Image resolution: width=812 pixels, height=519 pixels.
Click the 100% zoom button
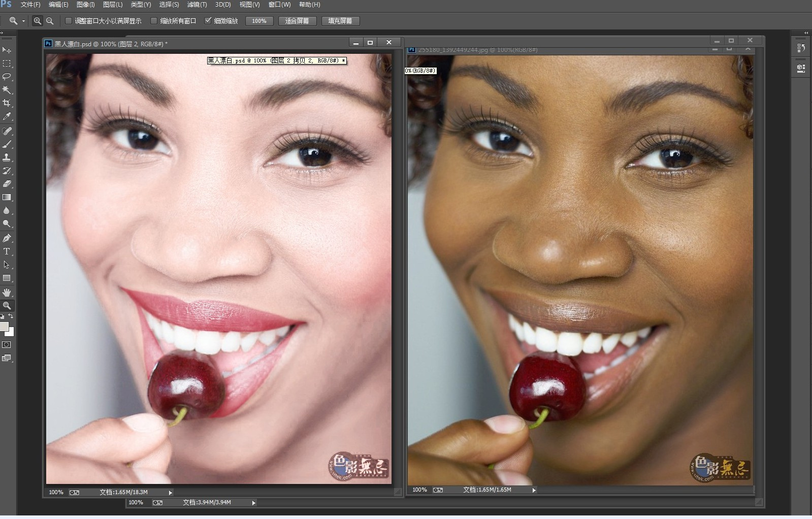259,21
